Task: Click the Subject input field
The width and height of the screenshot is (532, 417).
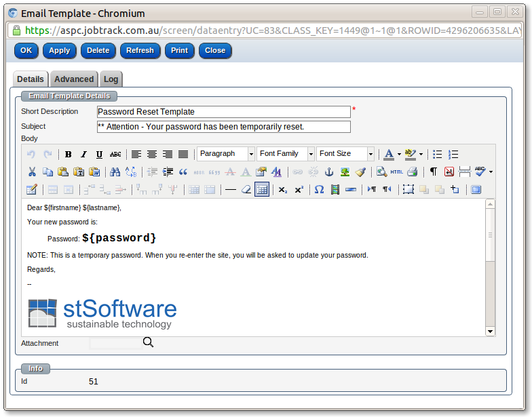Action: click(223, 127)
